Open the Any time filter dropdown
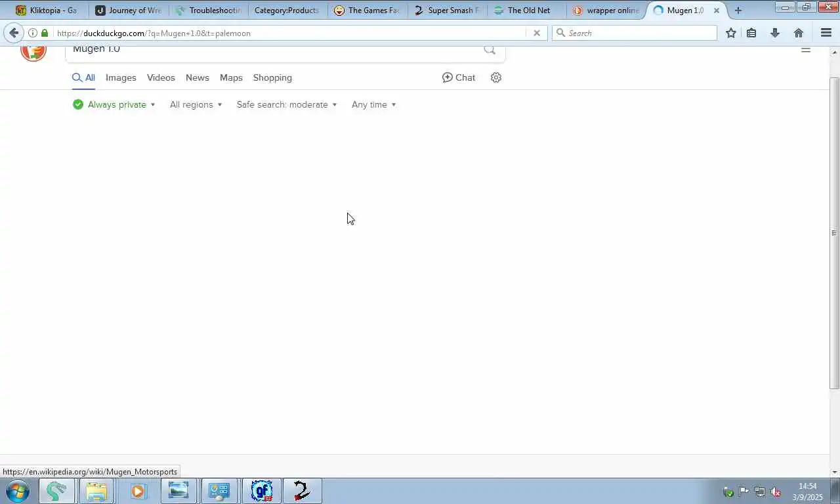 373,104
